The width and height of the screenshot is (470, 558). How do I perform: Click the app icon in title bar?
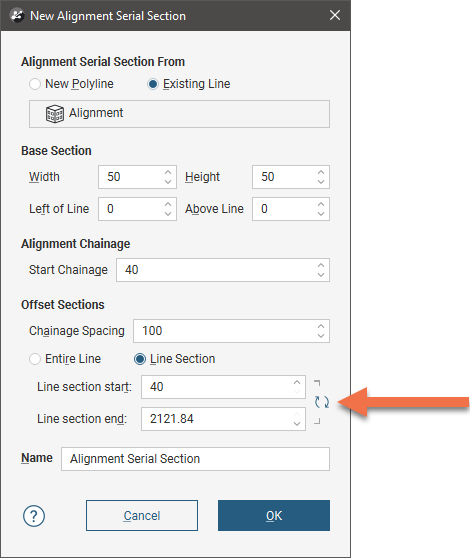click(16, 16)
